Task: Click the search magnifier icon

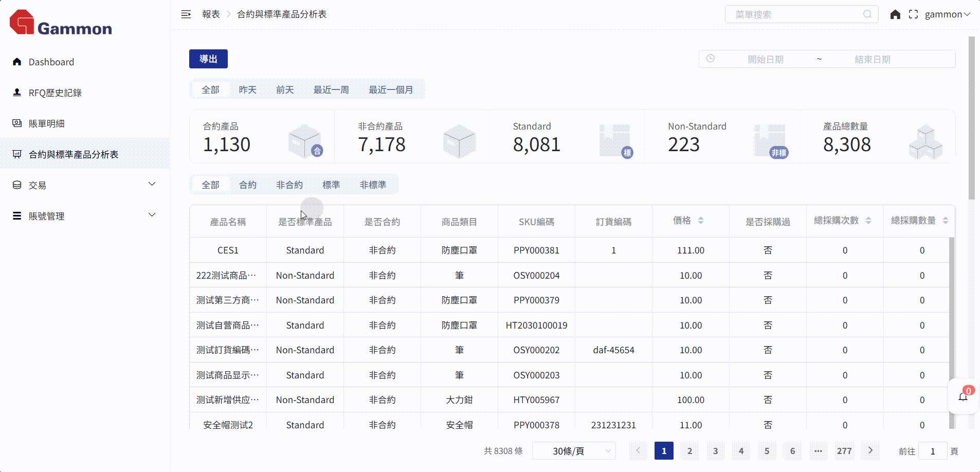Action: point(867,14)
